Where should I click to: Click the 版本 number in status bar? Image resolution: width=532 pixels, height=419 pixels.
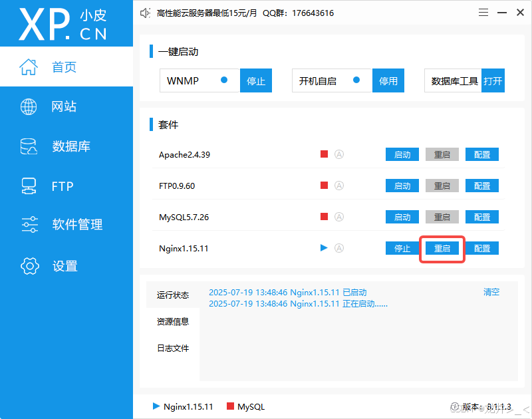point(487,406)
